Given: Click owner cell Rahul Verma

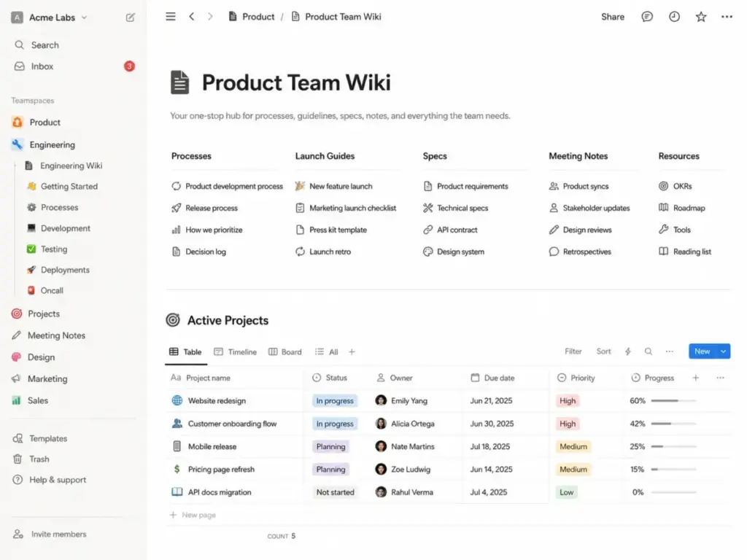Looking at the screenshot, I should [x=404, y=492].
